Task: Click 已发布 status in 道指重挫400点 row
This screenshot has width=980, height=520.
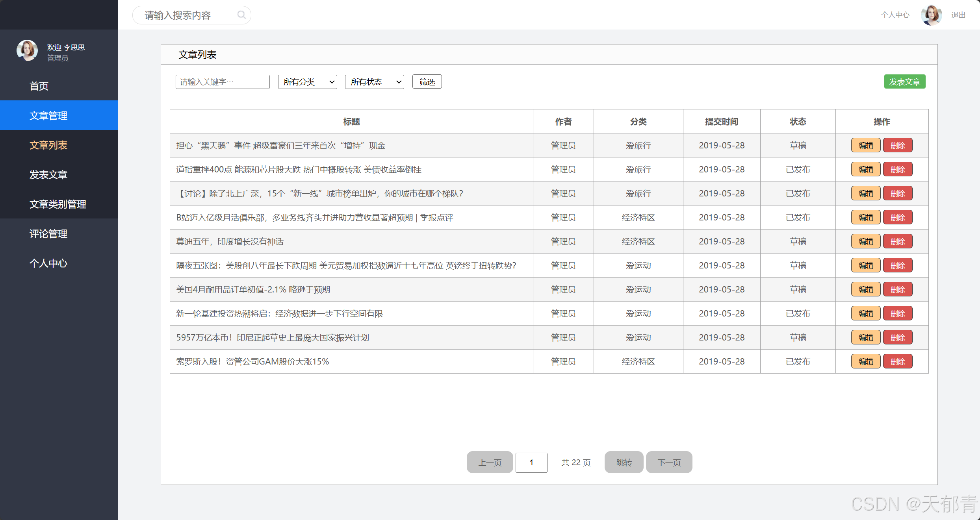Action: point(798,169)
